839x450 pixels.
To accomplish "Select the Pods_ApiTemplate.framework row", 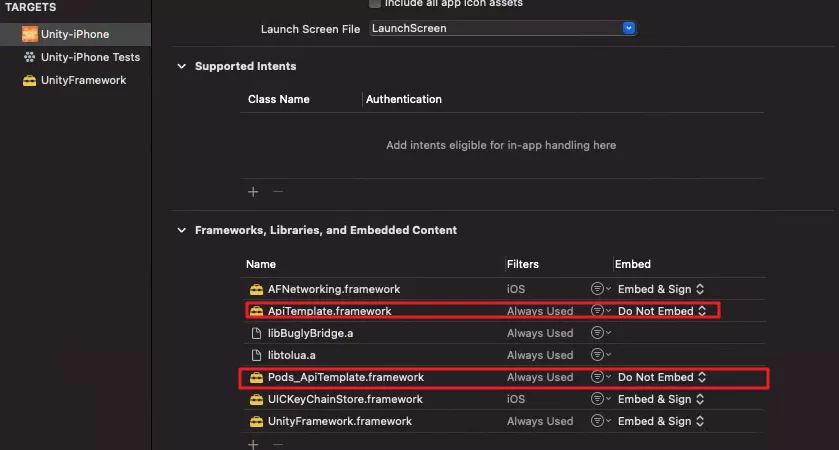I will point(503,377).
